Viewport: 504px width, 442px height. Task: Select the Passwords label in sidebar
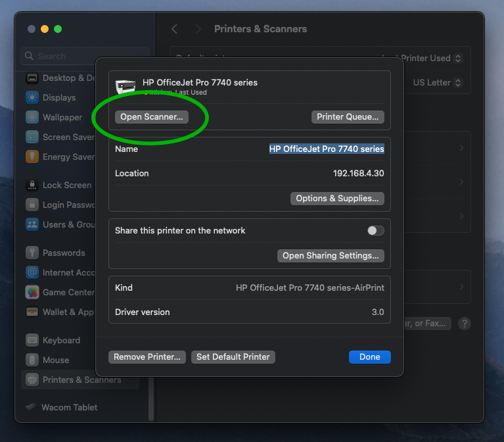(64, 253)
